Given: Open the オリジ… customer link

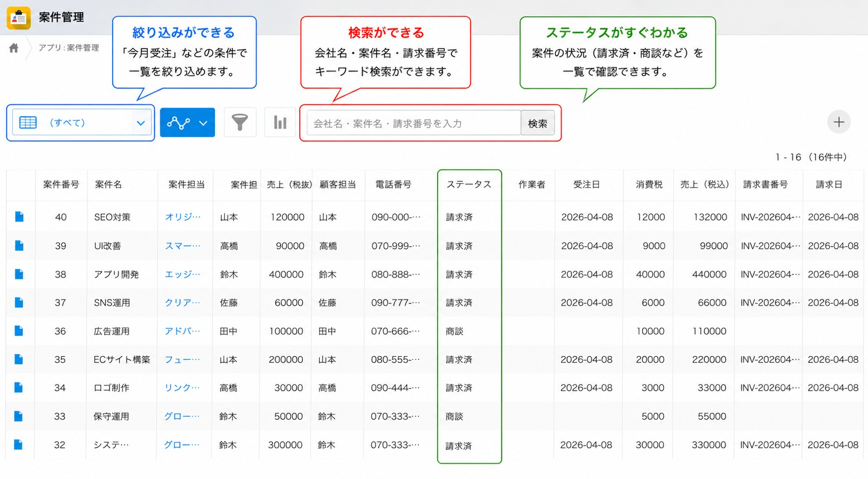Looking at the screenshot, I should pyautogui.click(x=183, y=217).
